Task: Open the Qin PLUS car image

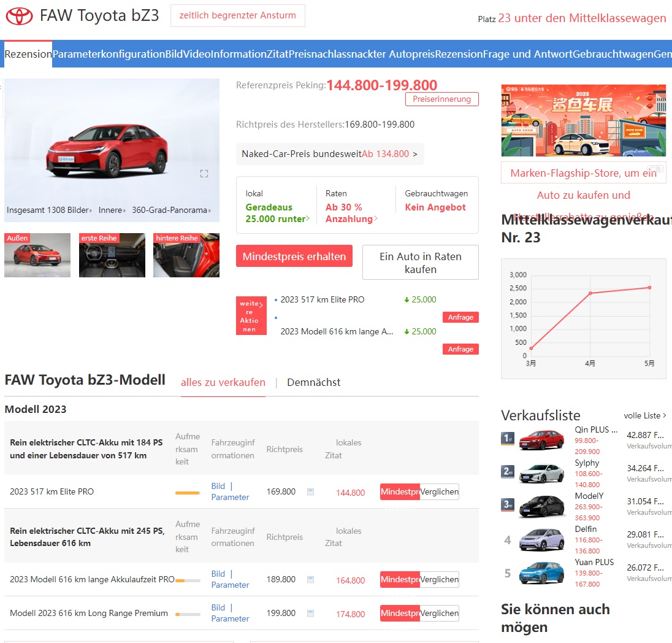Action: click(x=542, y=440)
